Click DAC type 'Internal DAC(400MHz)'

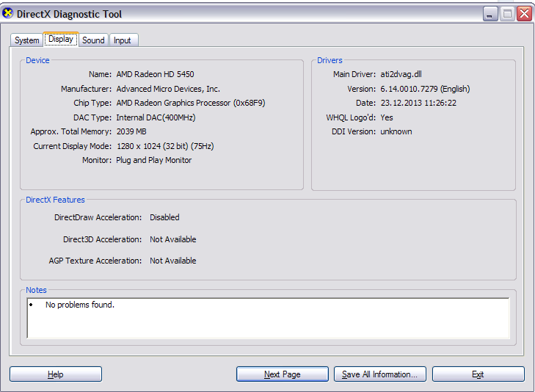click(x=156, y=117)
